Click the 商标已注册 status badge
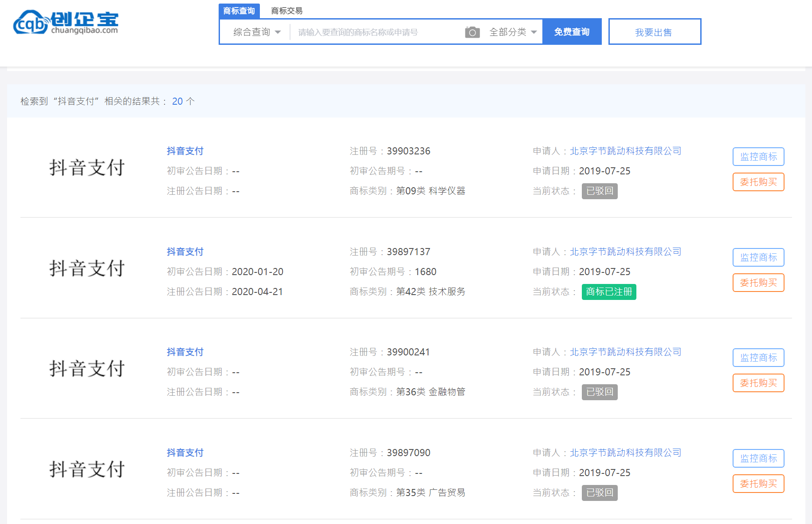 tap(609, 292)
